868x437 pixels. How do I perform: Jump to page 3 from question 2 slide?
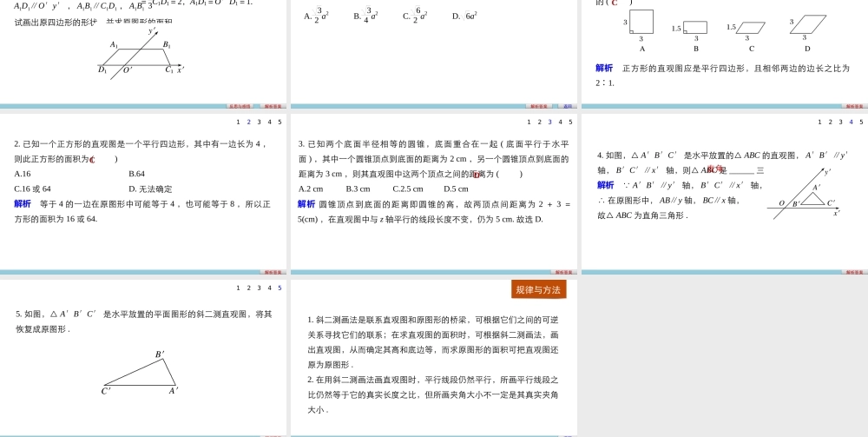click(259, 122)
